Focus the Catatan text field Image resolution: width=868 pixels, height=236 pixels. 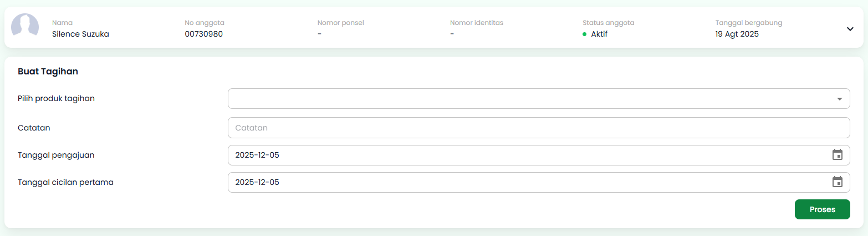pyautogui.click(x=532, y=128)
